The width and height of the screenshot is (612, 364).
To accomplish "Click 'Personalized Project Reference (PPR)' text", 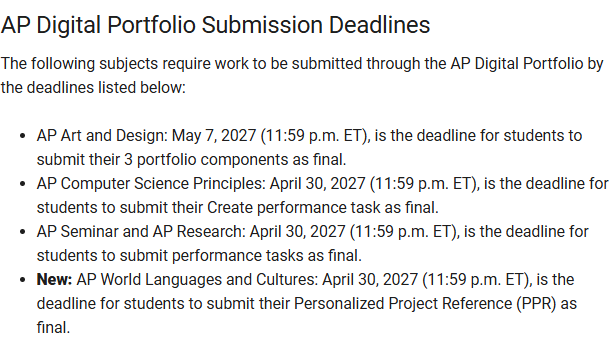I will [425, 304].
